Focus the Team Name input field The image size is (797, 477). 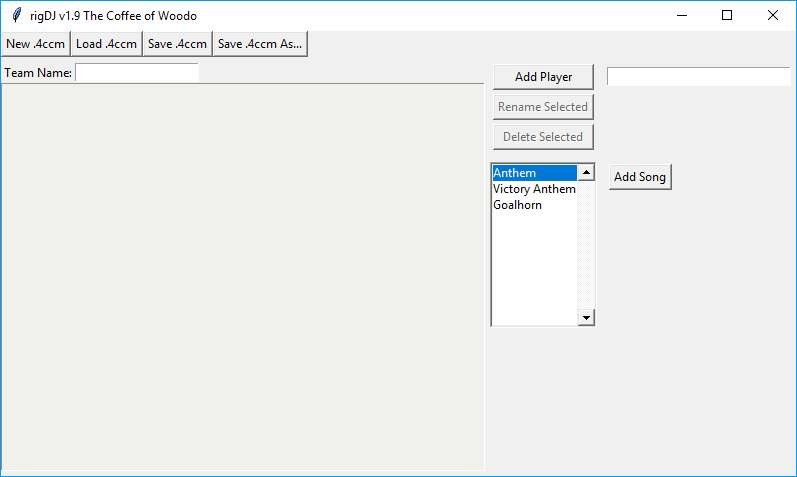(x=137, y=73)
